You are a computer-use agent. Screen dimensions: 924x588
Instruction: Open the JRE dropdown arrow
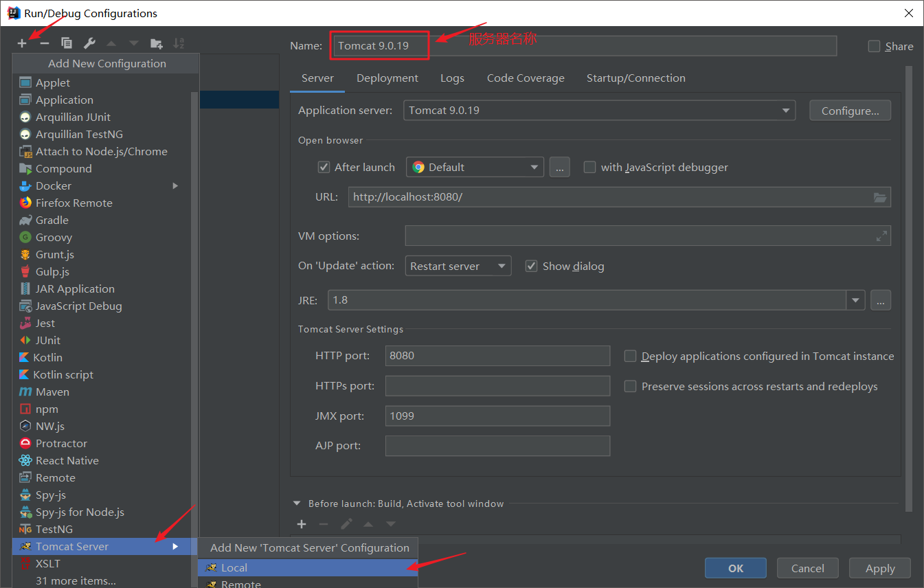pos(855,300)
